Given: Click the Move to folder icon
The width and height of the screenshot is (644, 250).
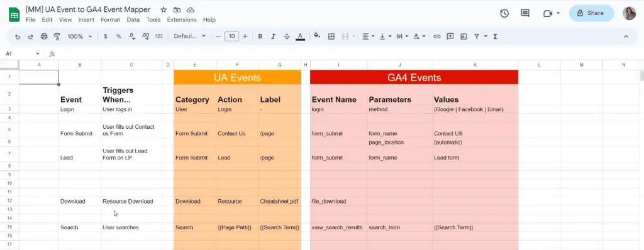Looking at the screenshot, I should point(177,9).
